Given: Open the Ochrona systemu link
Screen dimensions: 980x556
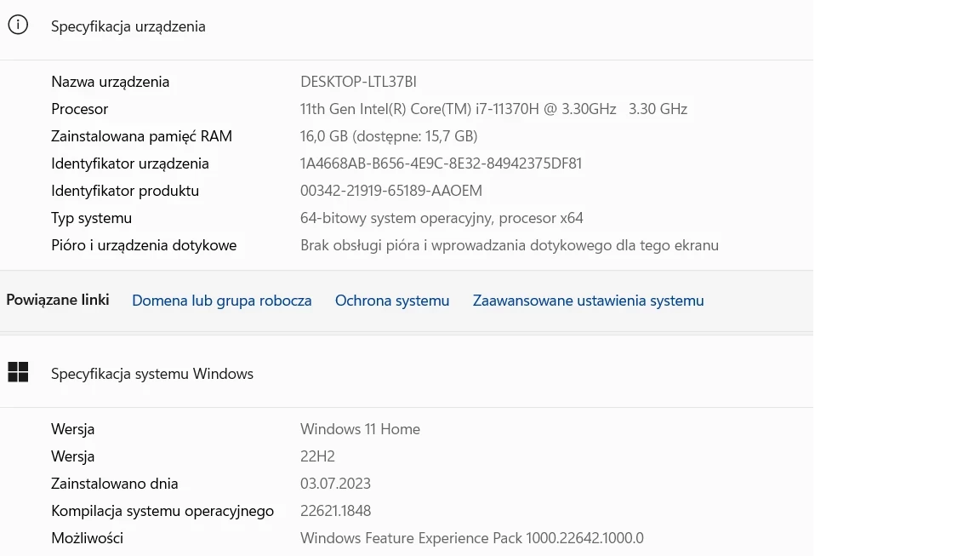Looking at the screenshot, I should point(392,301).
